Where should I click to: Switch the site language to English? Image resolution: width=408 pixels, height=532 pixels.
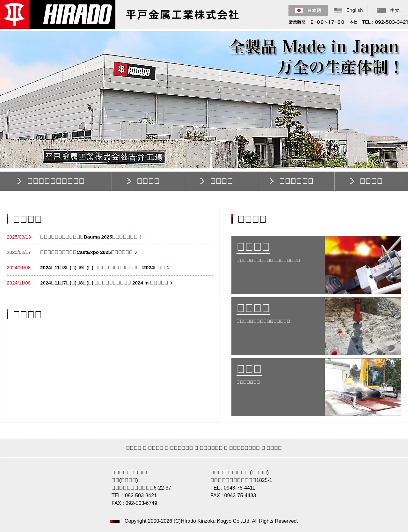coord(348,11)
